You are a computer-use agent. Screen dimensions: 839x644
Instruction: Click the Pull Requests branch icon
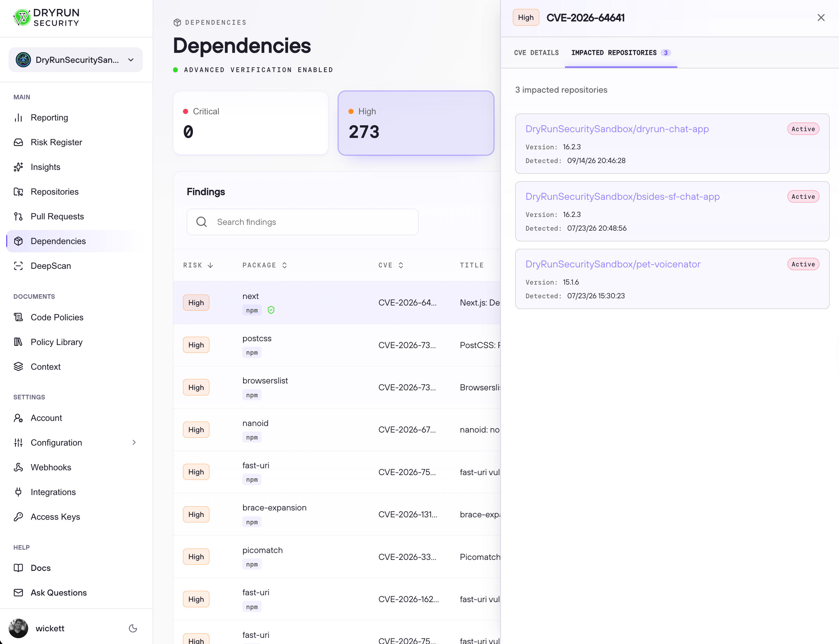coord(19,217)
